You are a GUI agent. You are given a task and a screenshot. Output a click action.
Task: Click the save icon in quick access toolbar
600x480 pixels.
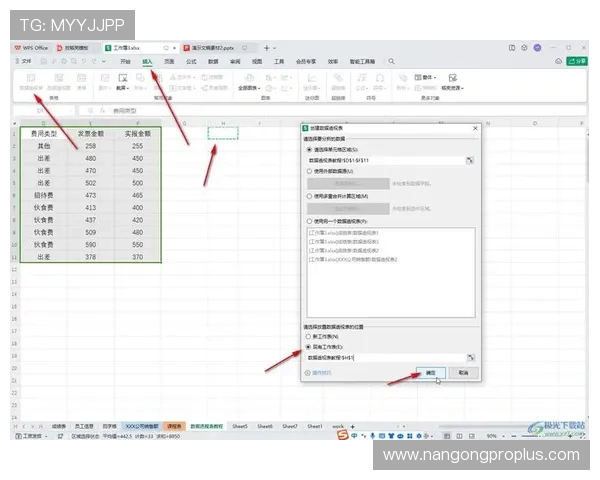point(44,61)
